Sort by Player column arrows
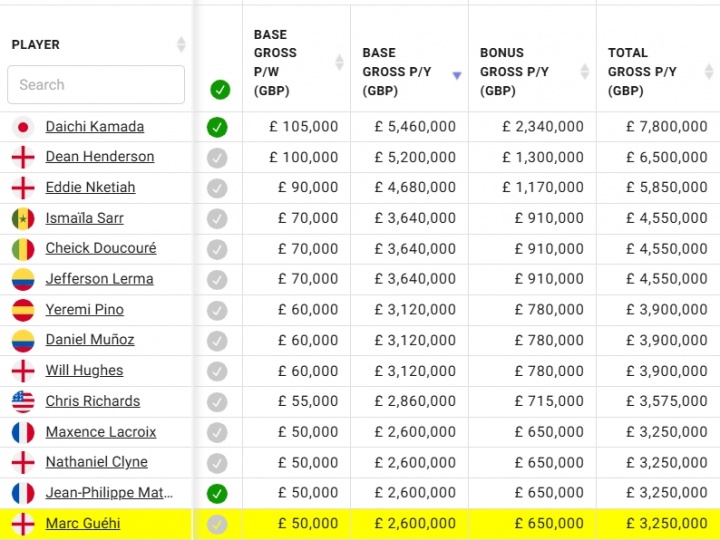Viewport: 720px width, 540px height. coord(181,44)
